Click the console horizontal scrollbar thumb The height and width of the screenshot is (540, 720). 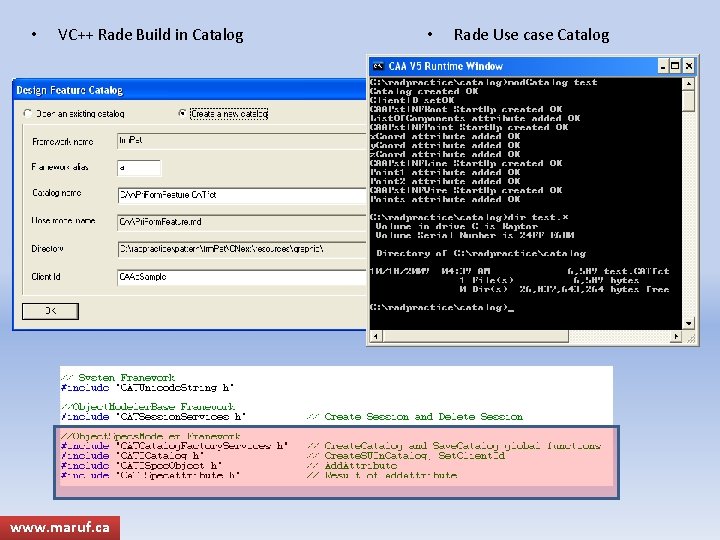coord(475,337)
